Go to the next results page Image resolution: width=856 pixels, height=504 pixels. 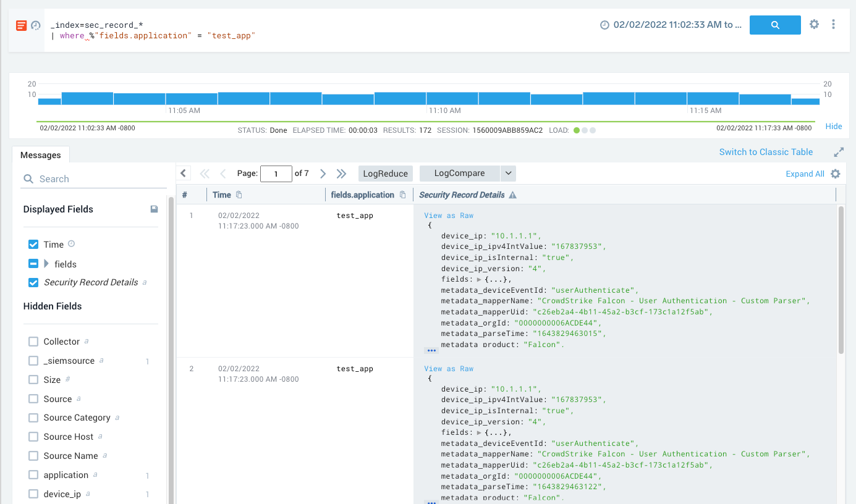pos(323,174)
